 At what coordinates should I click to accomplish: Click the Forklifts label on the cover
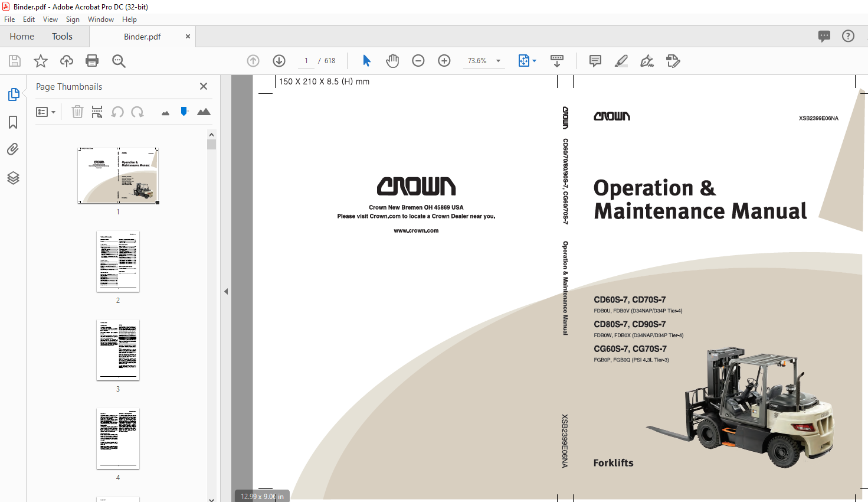613,463
